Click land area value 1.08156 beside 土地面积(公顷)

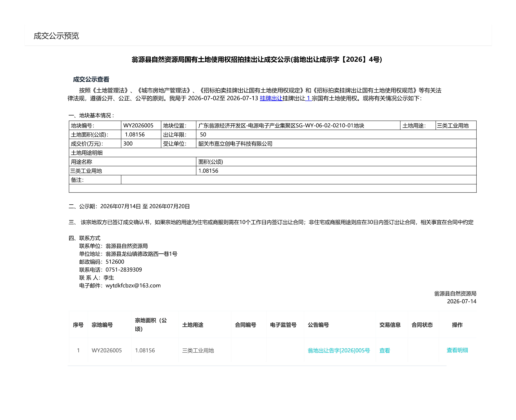135,135
